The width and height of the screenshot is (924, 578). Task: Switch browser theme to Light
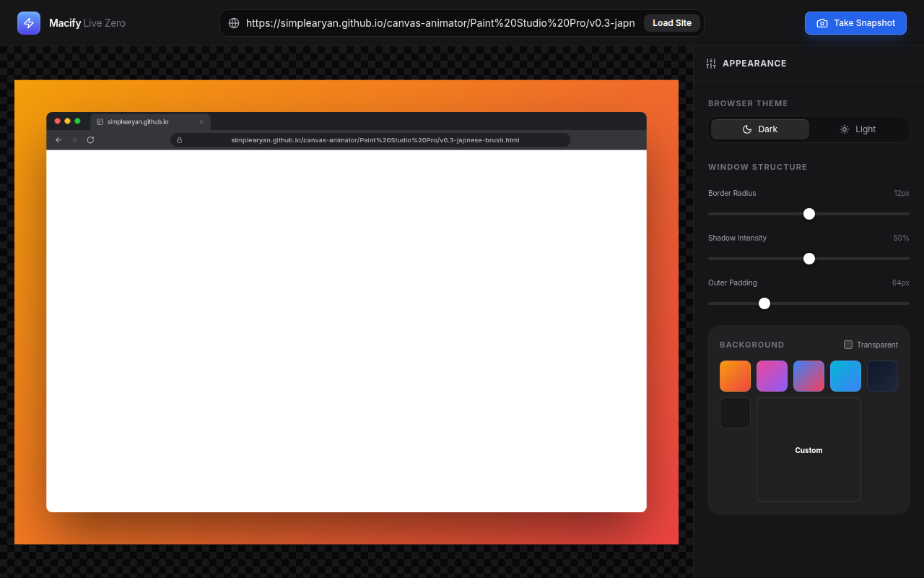(x=858, y=129)
